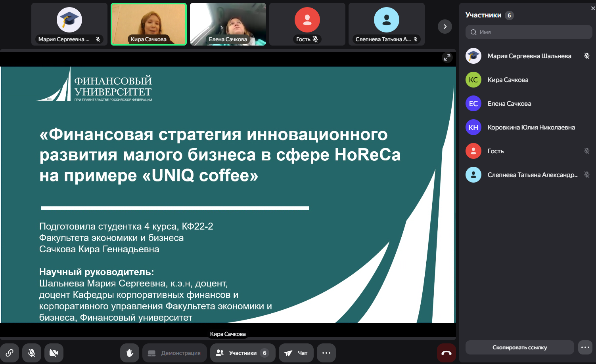Click the copy link icon in bottom toolbar
596x364 pixels.
click(x=10, y=353)
